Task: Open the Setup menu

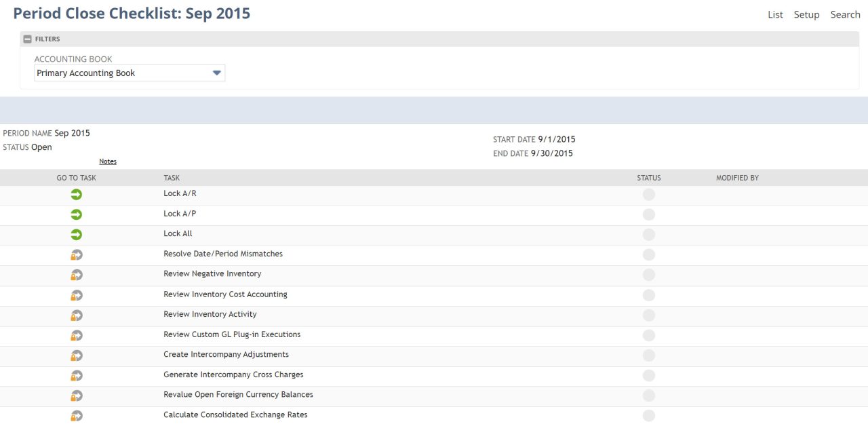Action: [x=806, y=14]
